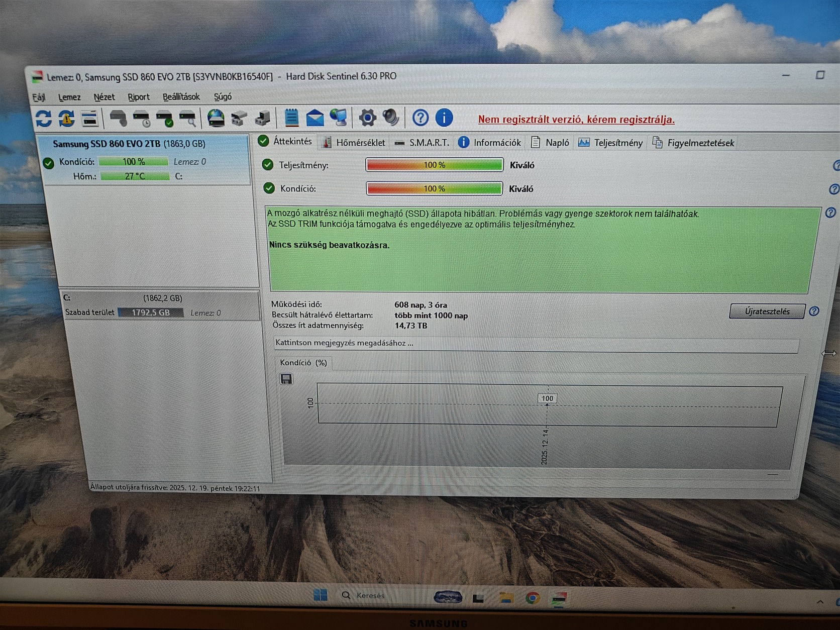The width and height of the screenshot is (840, 630).
Task: Click the disk with green checkmark icon
Action: (165, 119)
